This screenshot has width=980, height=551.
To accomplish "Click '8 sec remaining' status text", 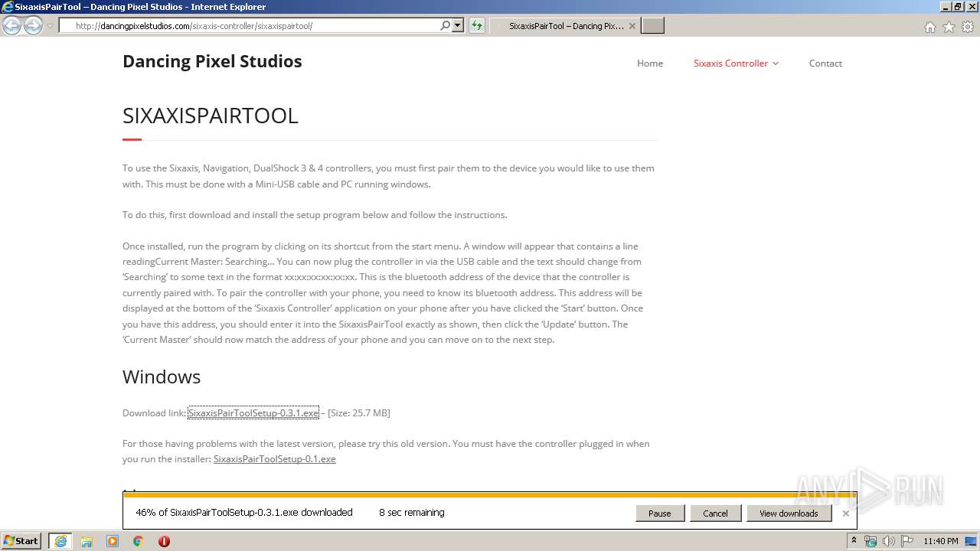I will click(x=412, y=513).
